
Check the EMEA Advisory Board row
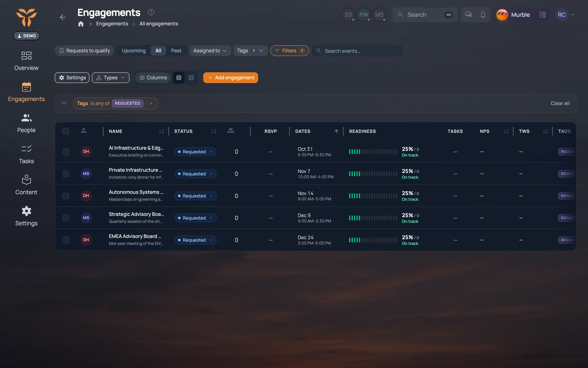pos(66,240)
